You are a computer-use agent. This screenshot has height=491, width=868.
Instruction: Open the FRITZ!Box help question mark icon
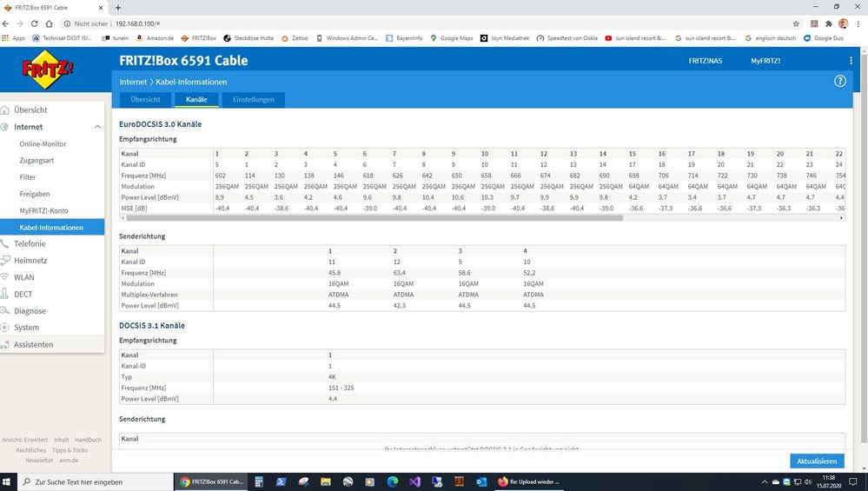coord(840,82)
